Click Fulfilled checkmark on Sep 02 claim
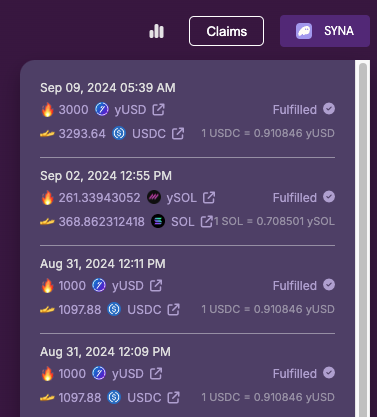Image resolution: width=377 pixels, height=417 pixels. click(329, 197)
